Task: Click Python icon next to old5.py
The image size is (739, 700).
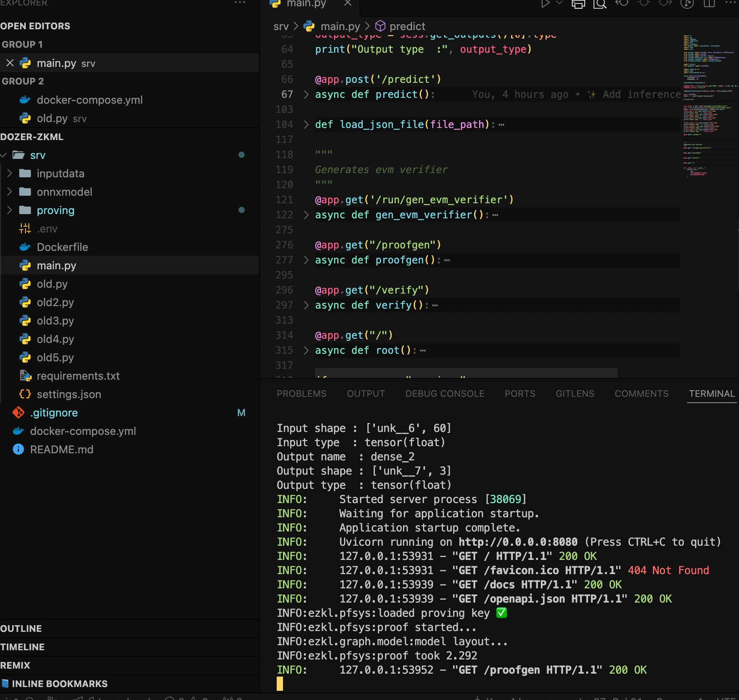Action: coord(25,358)
